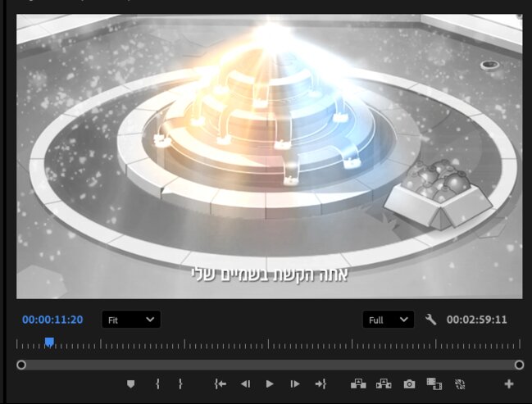Click the Hebrew subtitle in the preview
The height and width of the screenshot is (404, 532).
click(270, 275)
